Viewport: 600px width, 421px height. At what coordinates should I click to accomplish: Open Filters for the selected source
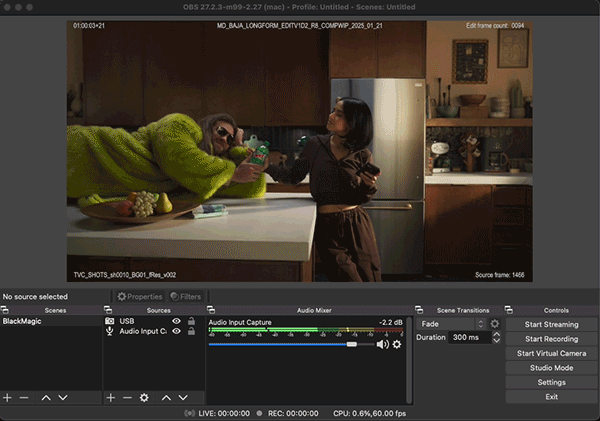tap(186, 297)
